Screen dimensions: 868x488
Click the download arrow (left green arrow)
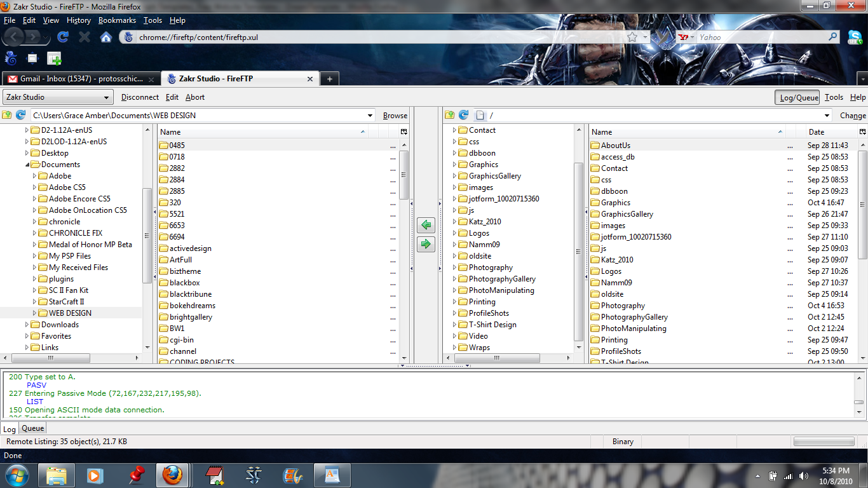click(426, 225)
